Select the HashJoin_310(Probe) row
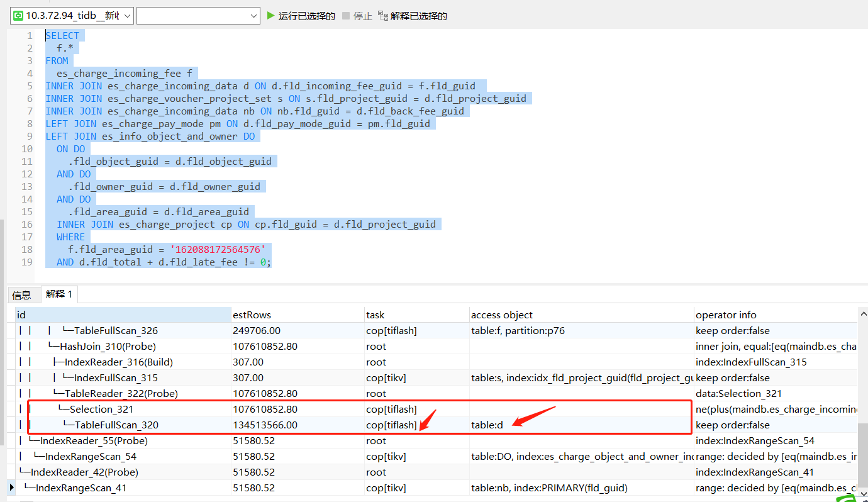The image size is (868, 502). coord(437,346)
